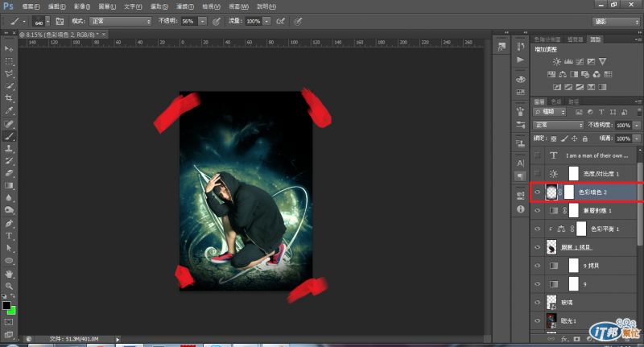
Task: Hide the 玻璃 layer
Action: click(537, 302)
